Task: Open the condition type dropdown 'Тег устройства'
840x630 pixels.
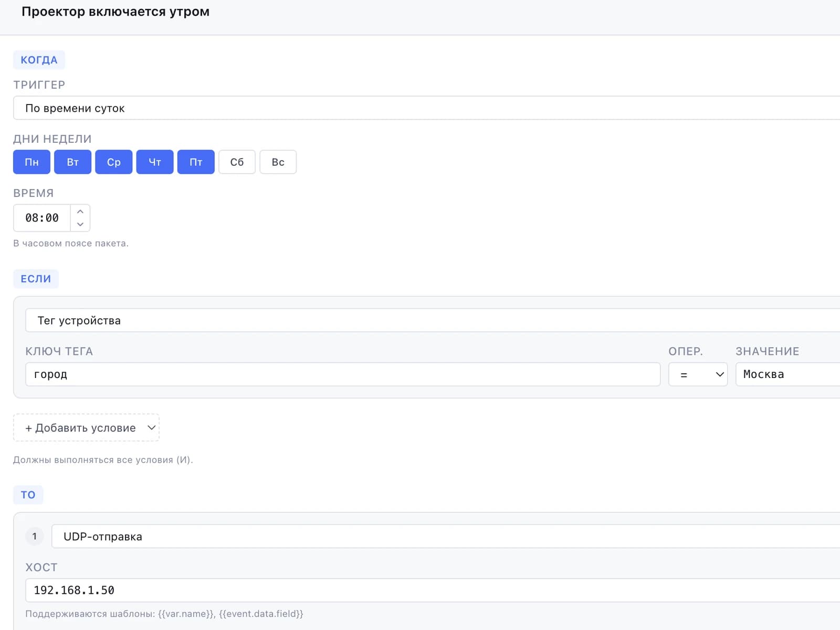Action: tap(433, 320)
